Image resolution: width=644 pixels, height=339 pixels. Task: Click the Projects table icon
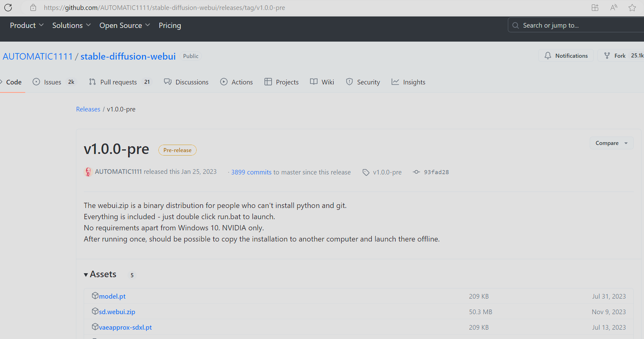coord(268,82)
